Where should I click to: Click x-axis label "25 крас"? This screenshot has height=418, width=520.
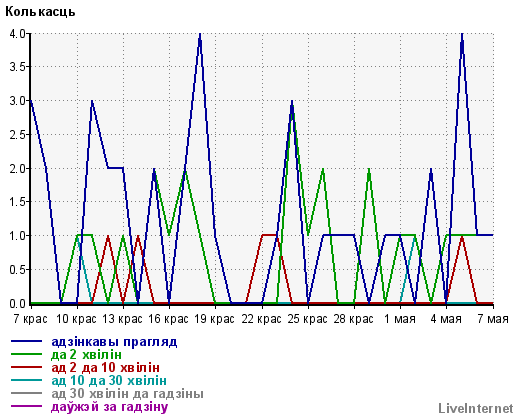(x=308, y=319)
